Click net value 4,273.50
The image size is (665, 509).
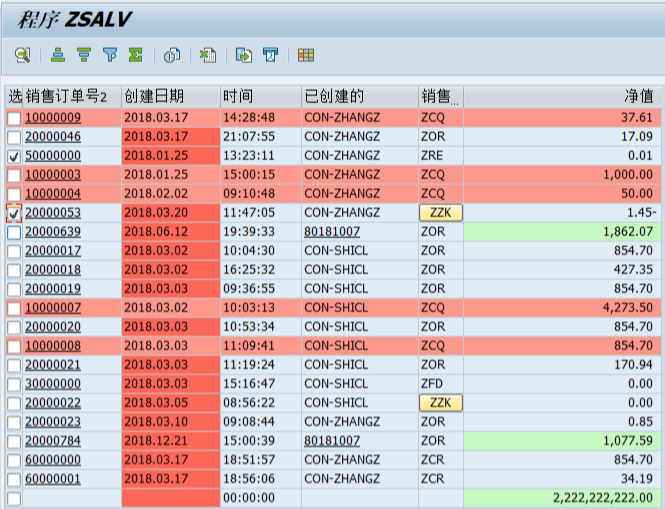pos(562,308)
